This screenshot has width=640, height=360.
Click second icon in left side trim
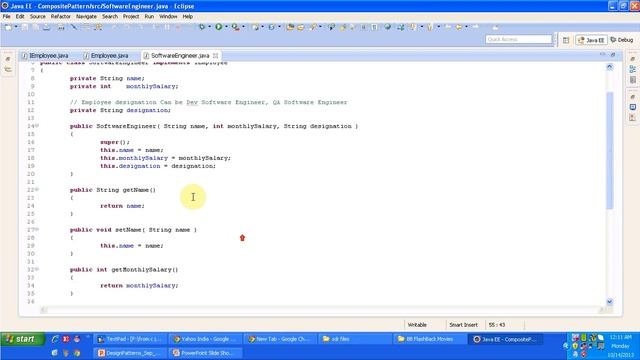tap(8, 69)
